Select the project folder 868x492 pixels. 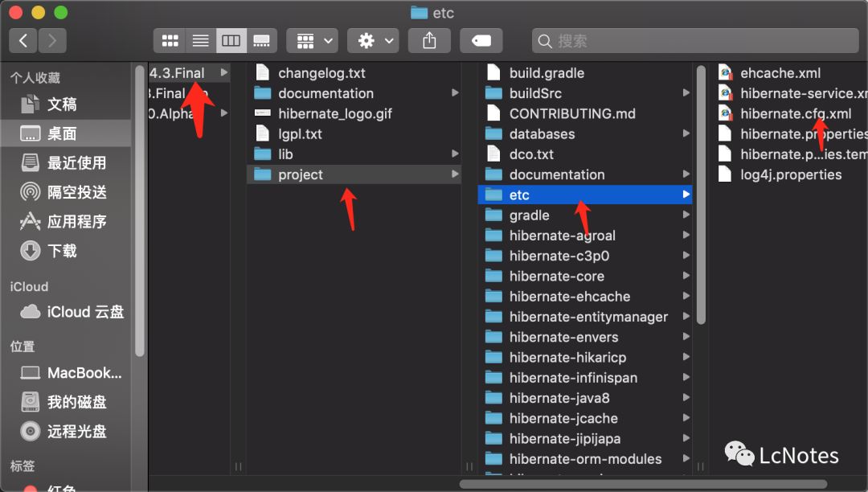click(x=354, y=174)
